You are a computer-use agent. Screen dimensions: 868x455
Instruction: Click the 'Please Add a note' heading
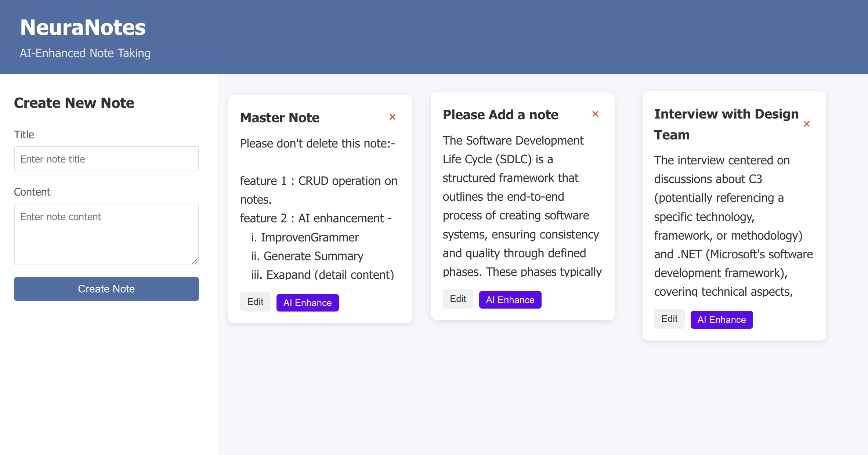500,114
